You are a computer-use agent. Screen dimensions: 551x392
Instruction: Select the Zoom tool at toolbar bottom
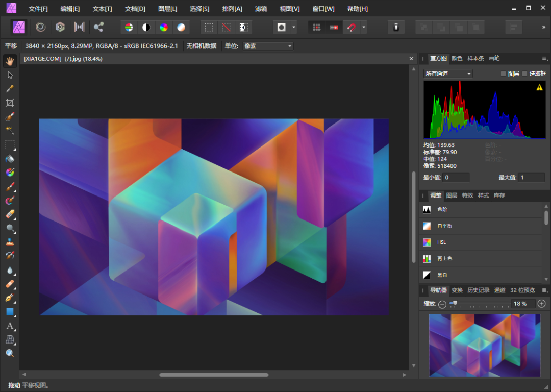10,353
